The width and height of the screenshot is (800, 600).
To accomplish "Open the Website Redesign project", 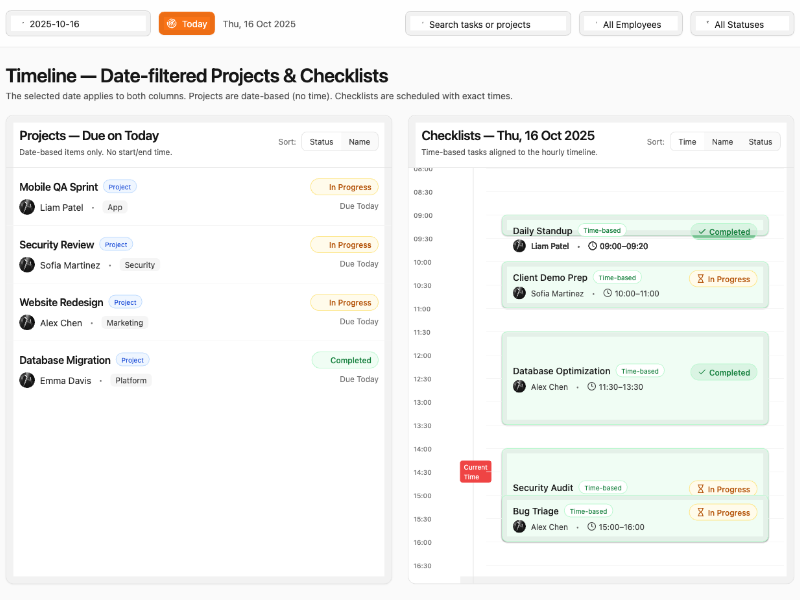I will (x=62, y=302).
